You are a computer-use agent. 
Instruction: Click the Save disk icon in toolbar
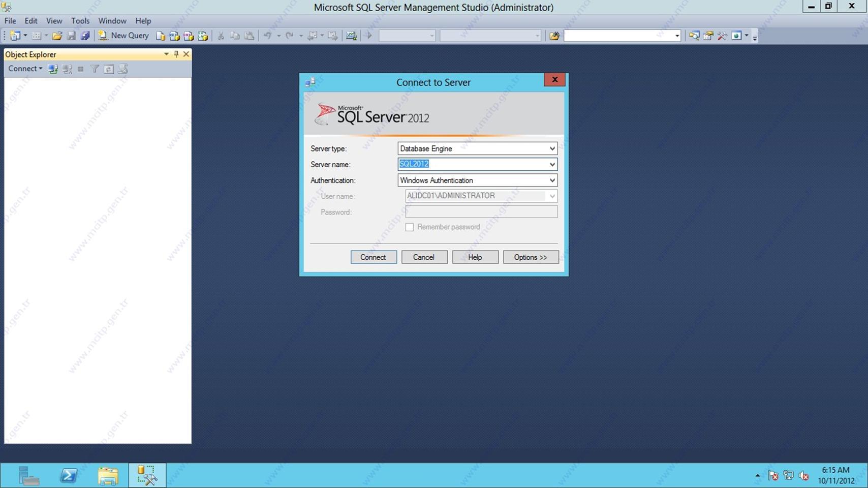tap(71, 36)
